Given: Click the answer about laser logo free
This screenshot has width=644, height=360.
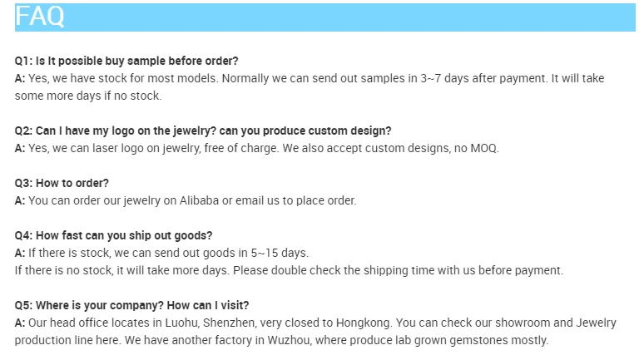Looking at the screenshot, I should (257, 148).
